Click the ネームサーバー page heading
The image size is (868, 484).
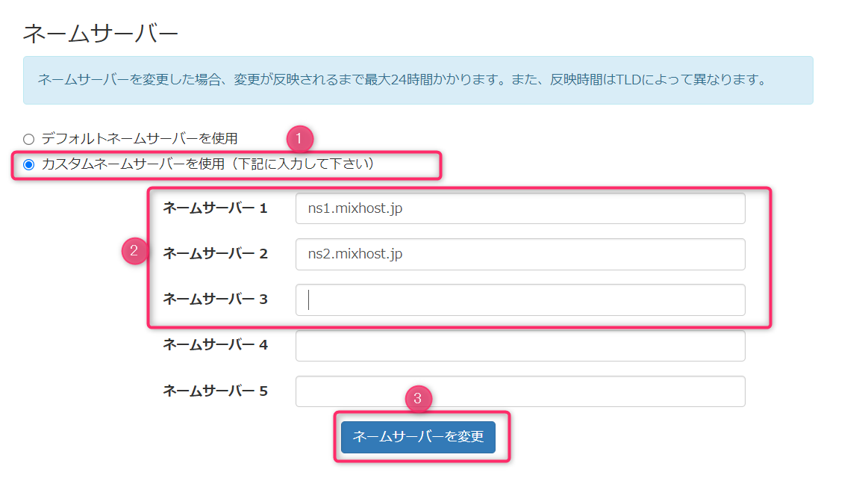tap(100, 33)
